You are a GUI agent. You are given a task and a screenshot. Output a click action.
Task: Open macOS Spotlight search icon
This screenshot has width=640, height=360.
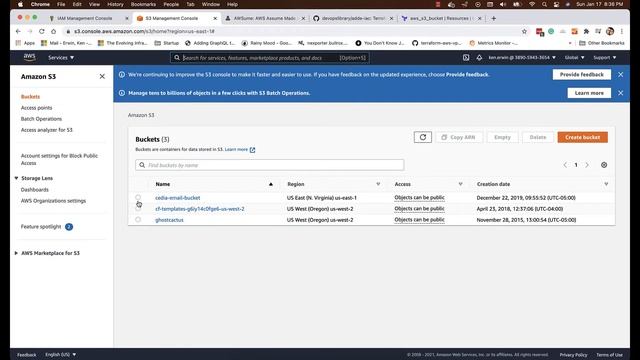pos(544,4)
